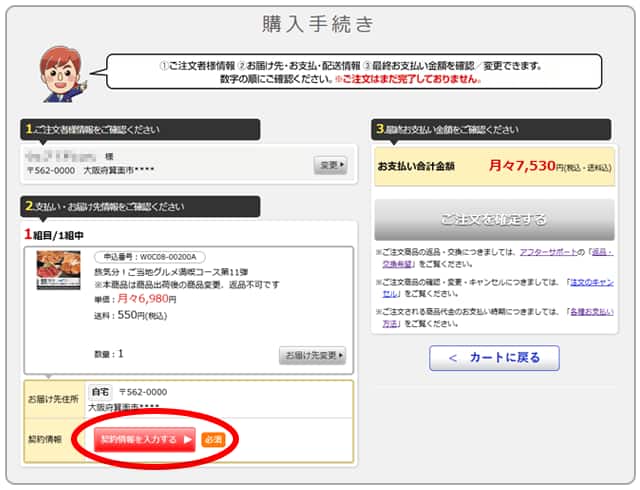Click the section 3 最終お支払い金額 header
640x490 pixels.
tap(491, 129)
